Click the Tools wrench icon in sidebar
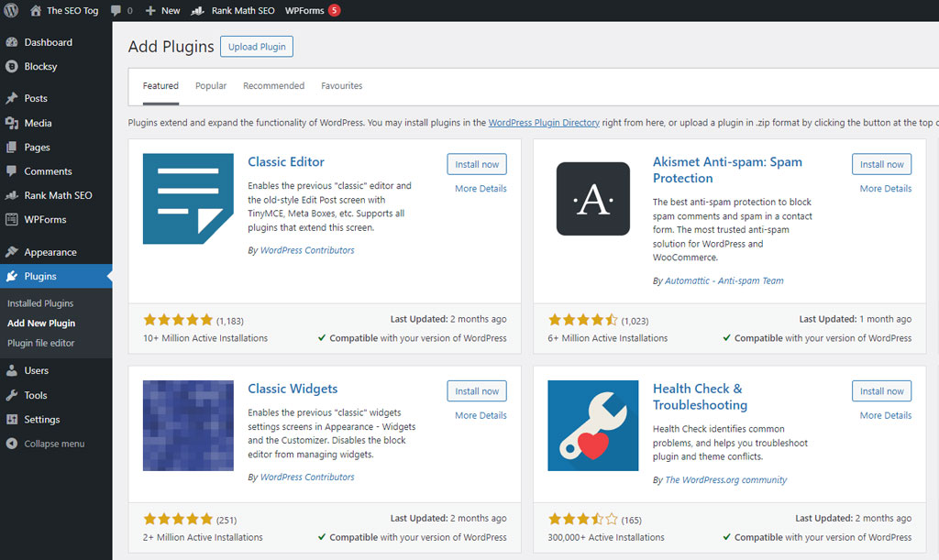Image resolution: width=939 pixels, height=560 pixels. pyautogui.click(x=11, y=395)
